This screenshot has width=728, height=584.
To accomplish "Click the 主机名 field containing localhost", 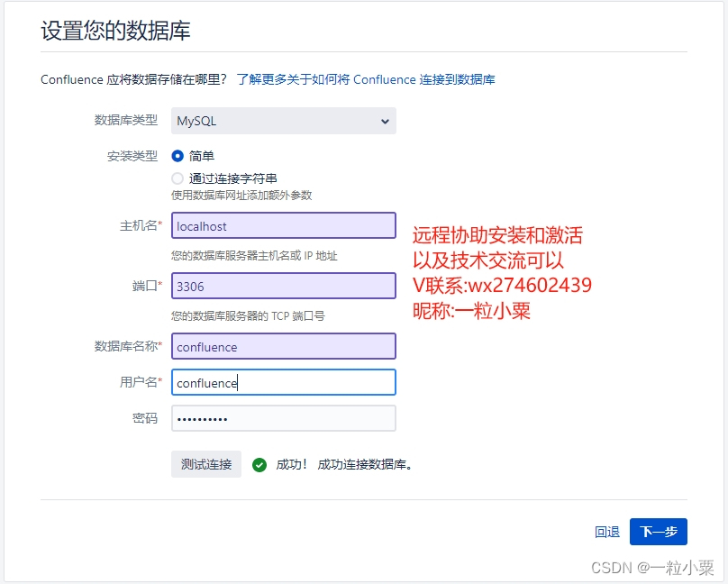I will coord(283,225).
